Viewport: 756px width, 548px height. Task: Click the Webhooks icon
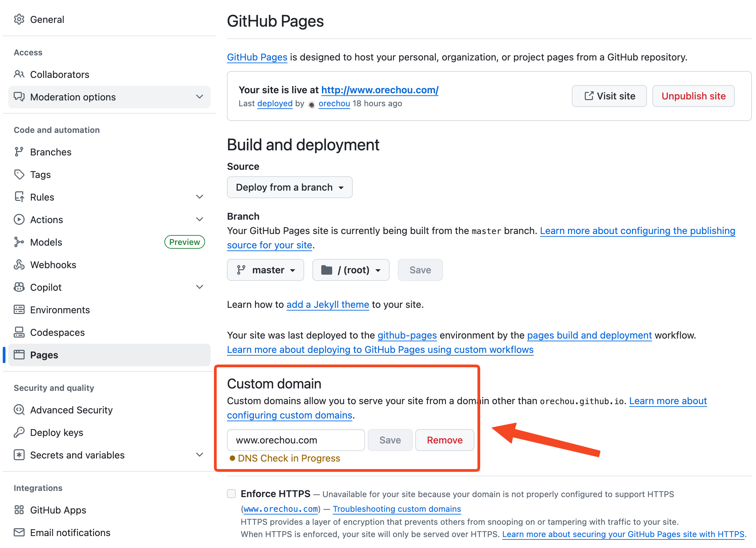point(19,264)
